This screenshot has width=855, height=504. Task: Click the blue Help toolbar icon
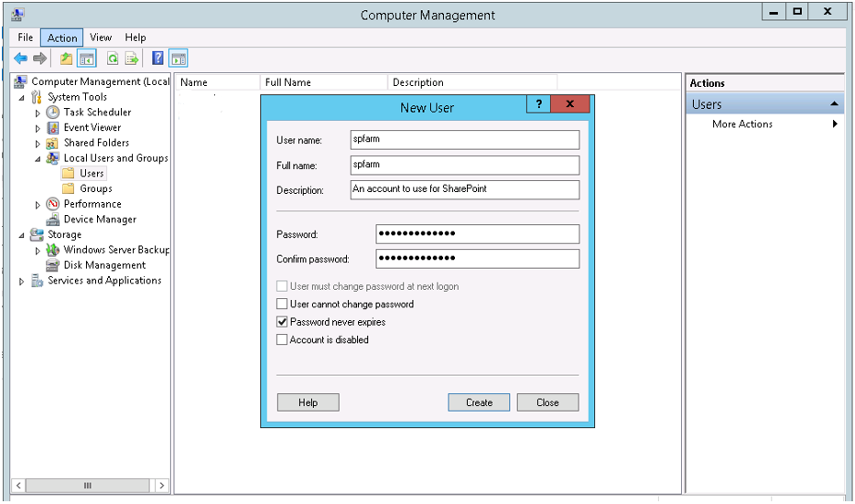tap(157, 59)
